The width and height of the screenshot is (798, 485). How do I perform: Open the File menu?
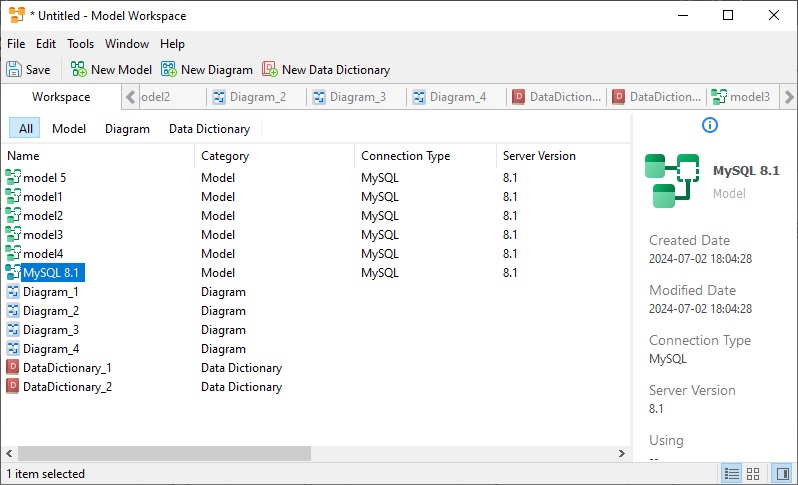pyautogui.click(x=16, y=44)
